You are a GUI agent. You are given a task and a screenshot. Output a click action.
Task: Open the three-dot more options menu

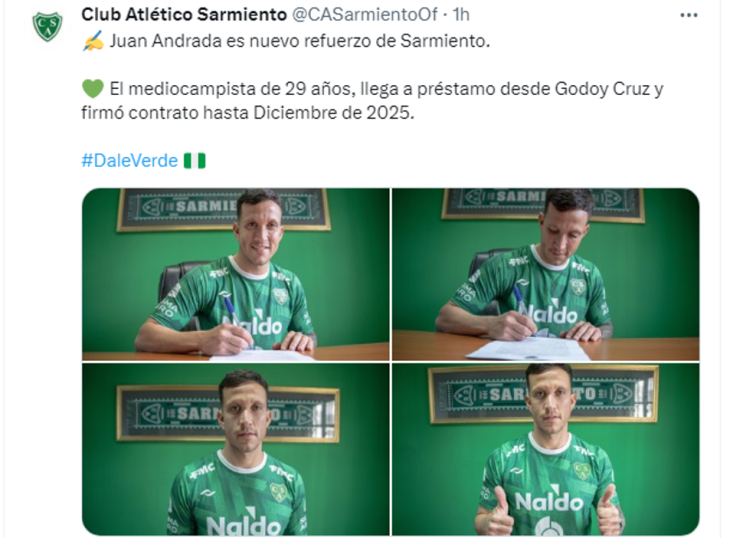[689, 15]
